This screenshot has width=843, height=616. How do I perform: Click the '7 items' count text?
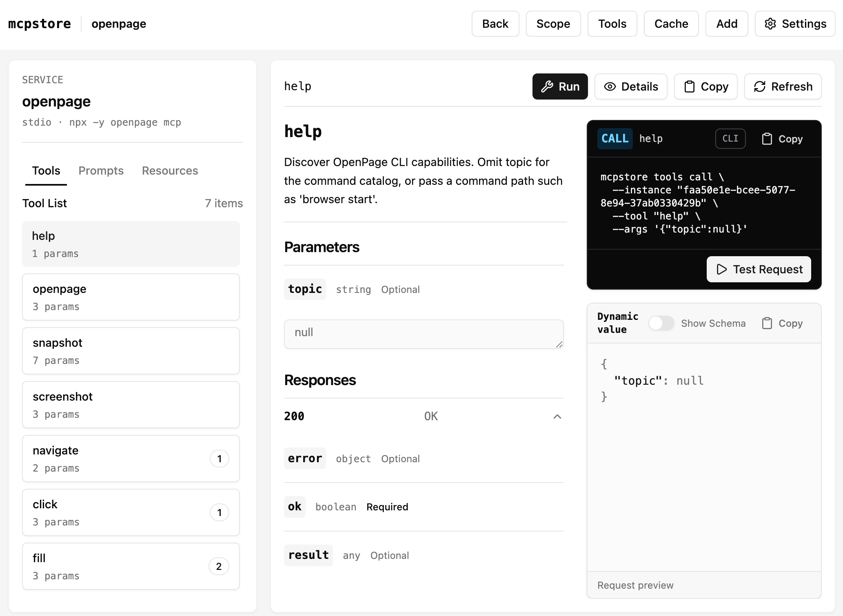[x=224, y=203]
